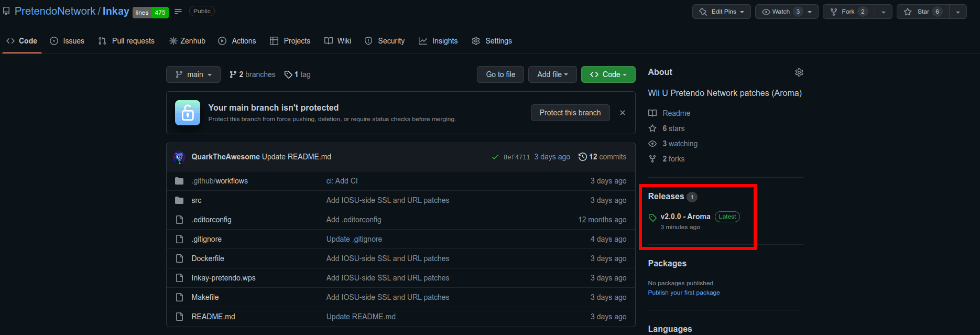Open the v2.0.0 - Aroma release

[x=685, y=217]
